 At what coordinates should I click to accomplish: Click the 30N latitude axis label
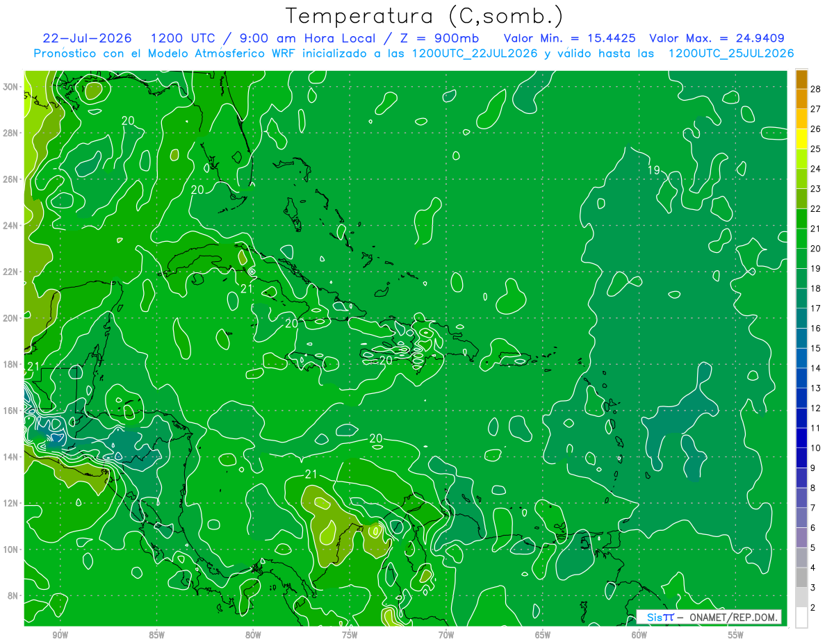[12, 87]
